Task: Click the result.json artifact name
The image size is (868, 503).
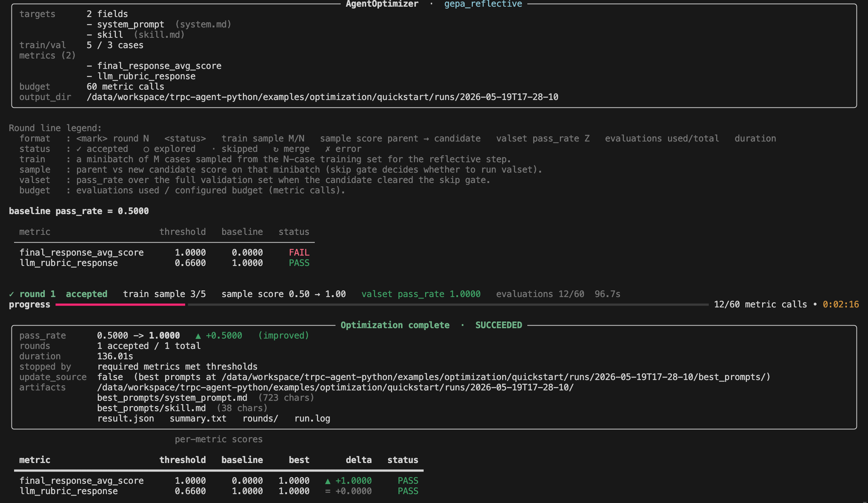Action: pos(126,419)
